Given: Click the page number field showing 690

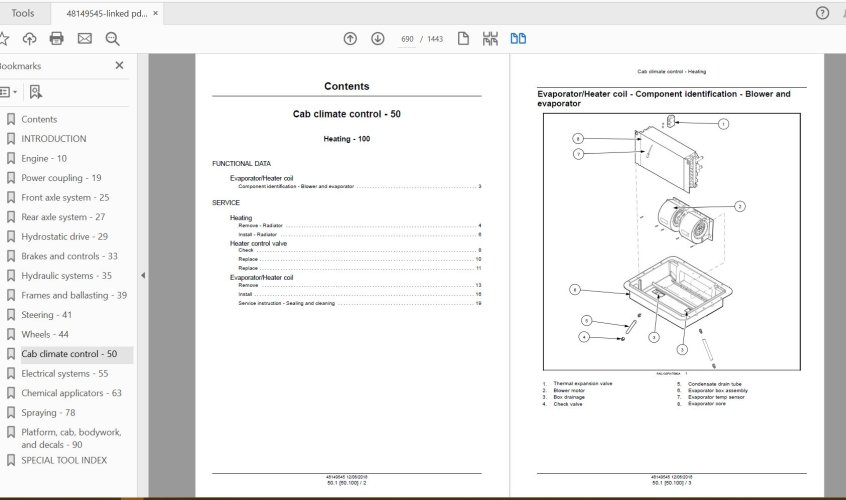Looking at the screenshot, I should point(407,39).
